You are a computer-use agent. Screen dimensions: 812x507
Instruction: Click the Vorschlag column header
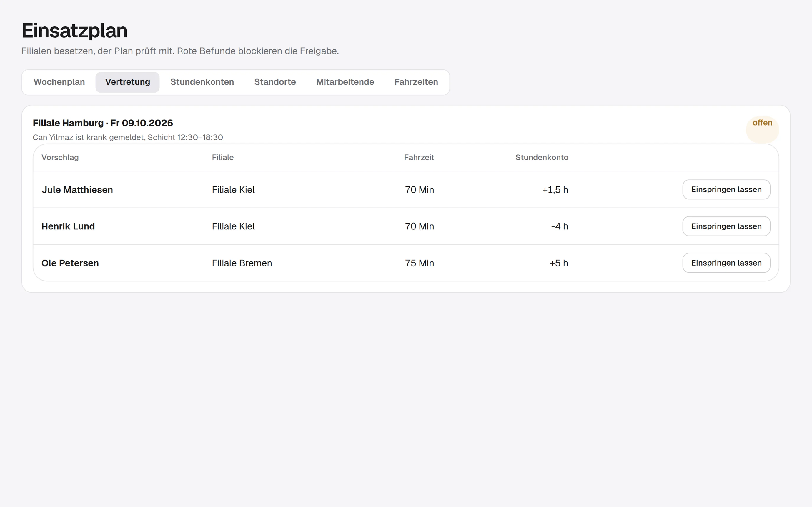60,158
